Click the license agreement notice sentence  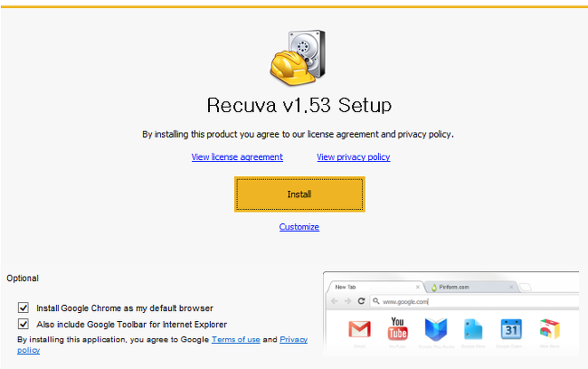298,134
